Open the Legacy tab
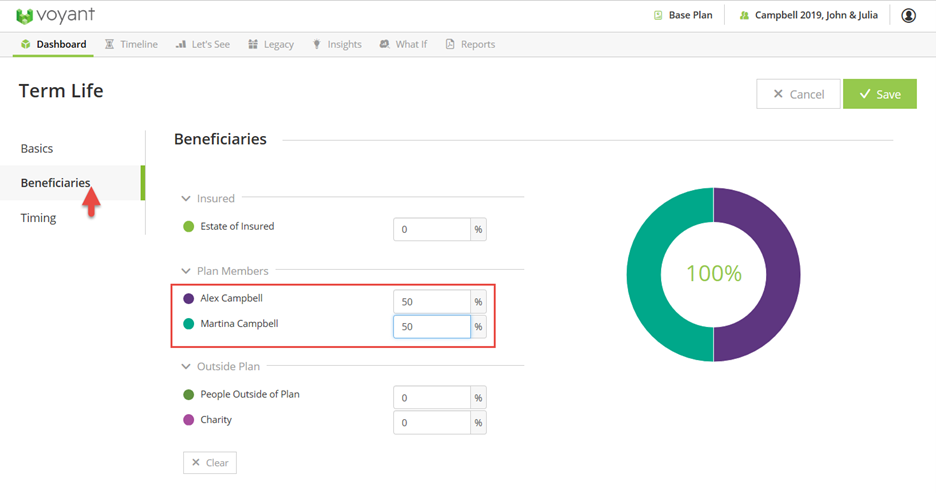The height and width of the screenshot is (493, 936). [271, 45]
